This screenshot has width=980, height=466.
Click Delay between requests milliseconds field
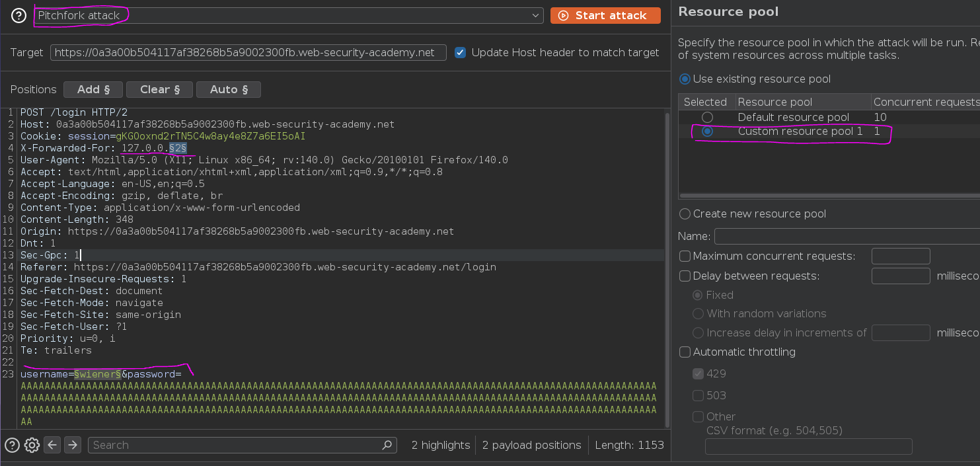tap(901, 276)
